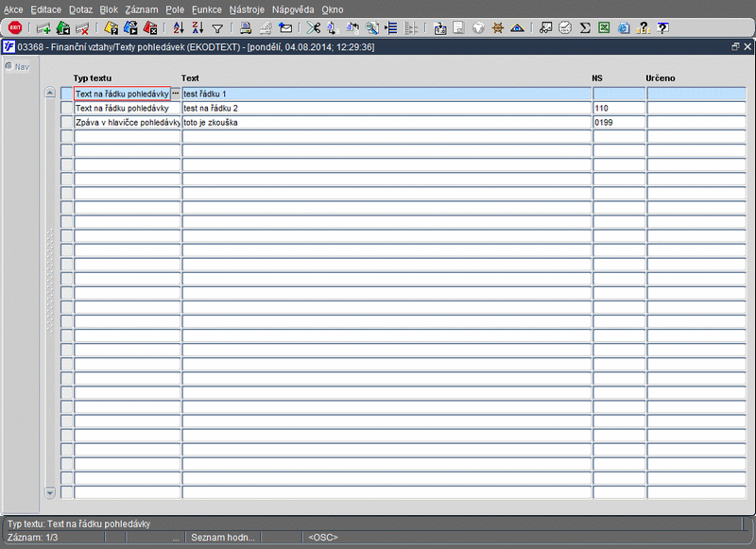Click the '<OSC>' status bar indicator
This screenshot has height=549, width=756.
(323, 537)
